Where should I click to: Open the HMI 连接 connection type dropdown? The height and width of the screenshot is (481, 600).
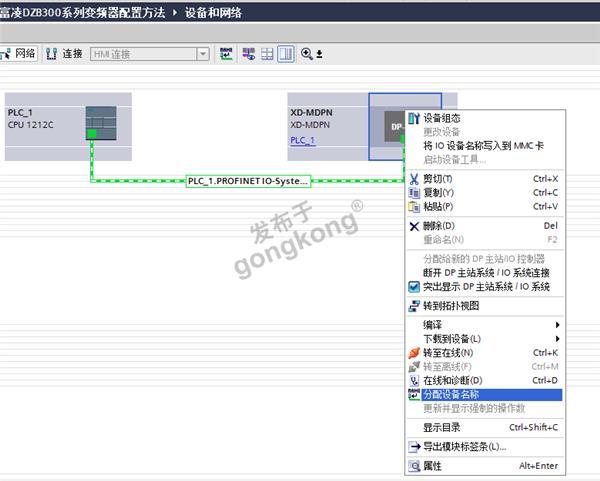[x=203, y=54]
